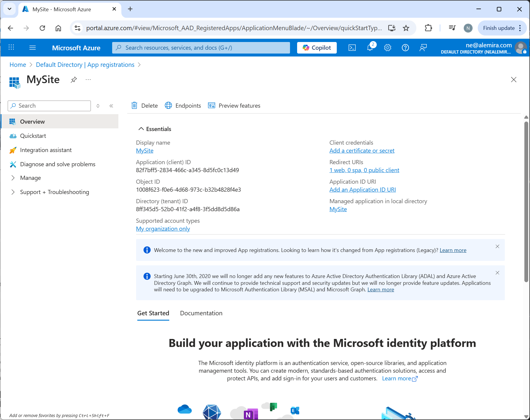Open the portal settings gear icon
Screen dimensions: 530x420
pos(388,48)
